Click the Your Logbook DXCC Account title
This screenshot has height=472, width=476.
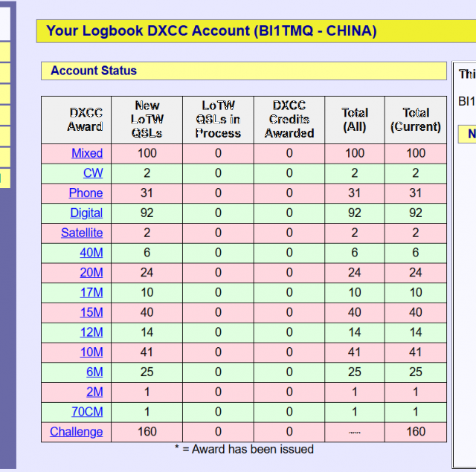tap(211, 30)
